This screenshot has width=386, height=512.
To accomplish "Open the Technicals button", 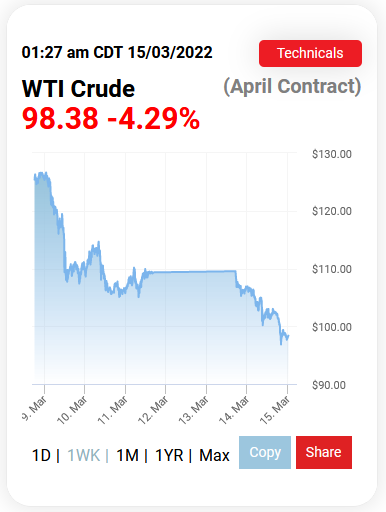I will (310, 53).
